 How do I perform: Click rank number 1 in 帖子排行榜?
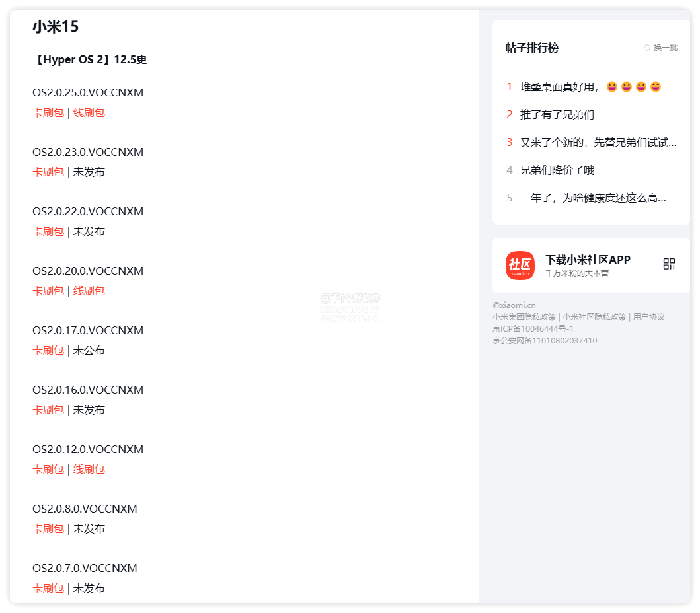coord(510,87)
